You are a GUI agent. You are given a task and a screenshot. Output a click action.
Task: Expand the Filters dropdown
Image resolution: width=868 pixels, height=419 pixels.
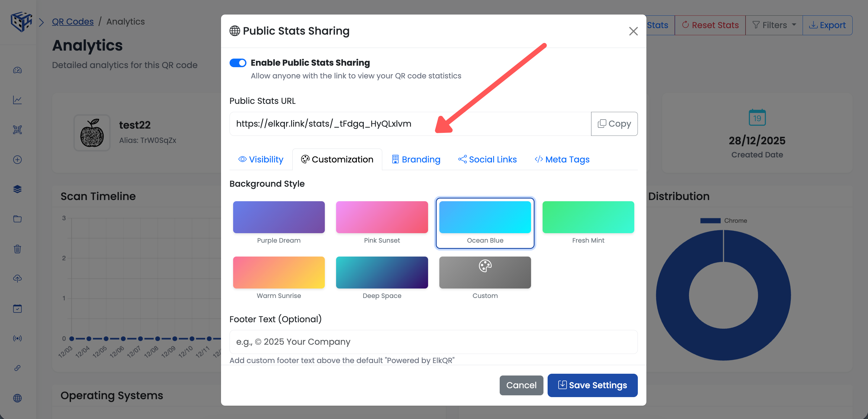click(x=774, y=25)
